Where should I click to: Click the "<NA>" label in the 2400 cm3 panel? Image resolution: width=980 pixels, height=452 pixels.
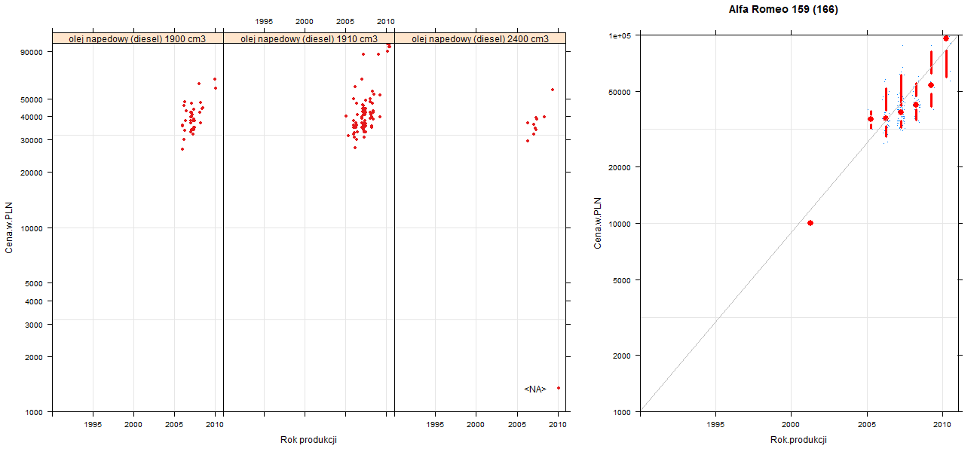(535, 389)
